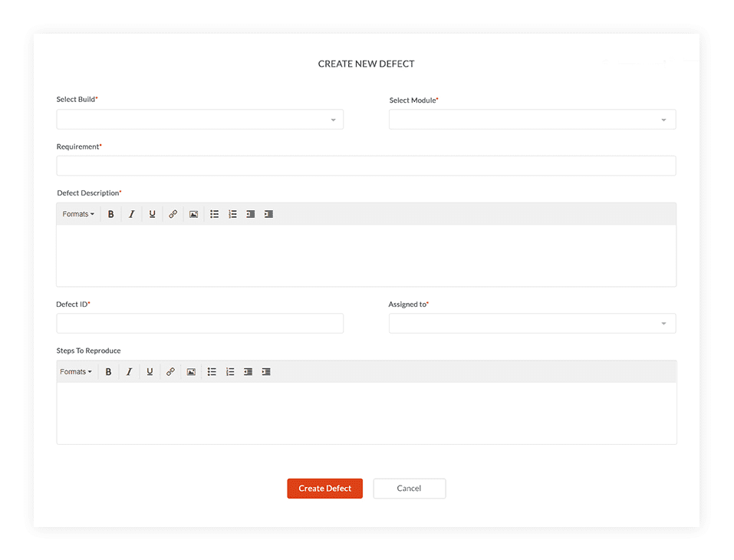Click the "Select Module" field label
The image size is (734, 560).
[413, 100]
